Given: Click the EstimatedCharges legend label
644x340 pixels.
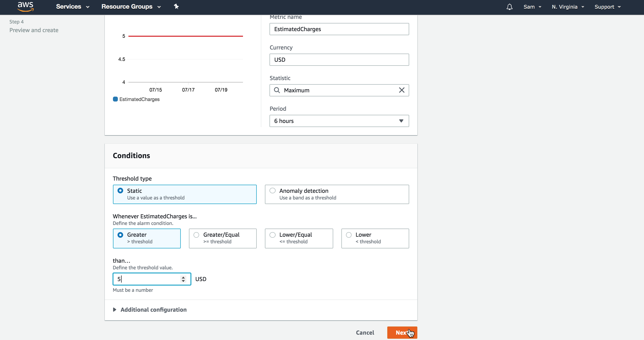Looking at the screenshot, I should pyautogui.click(x=139, y=99).
